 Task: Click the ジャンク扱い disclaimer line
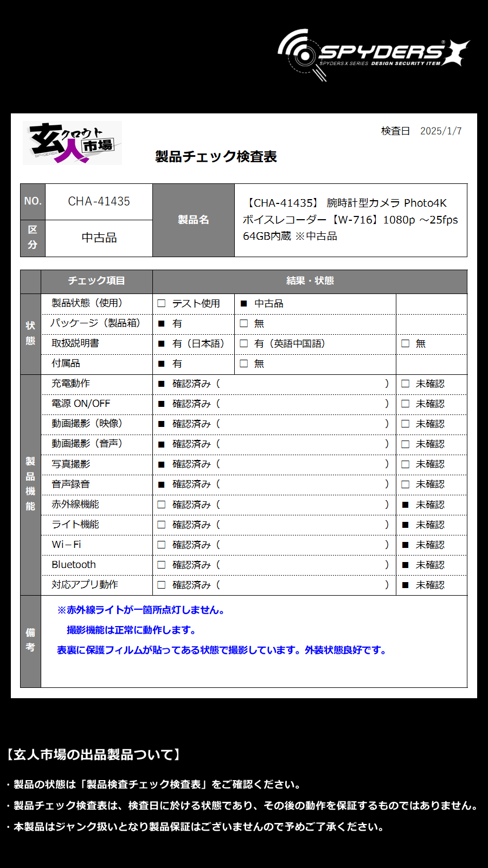point(195,827)
